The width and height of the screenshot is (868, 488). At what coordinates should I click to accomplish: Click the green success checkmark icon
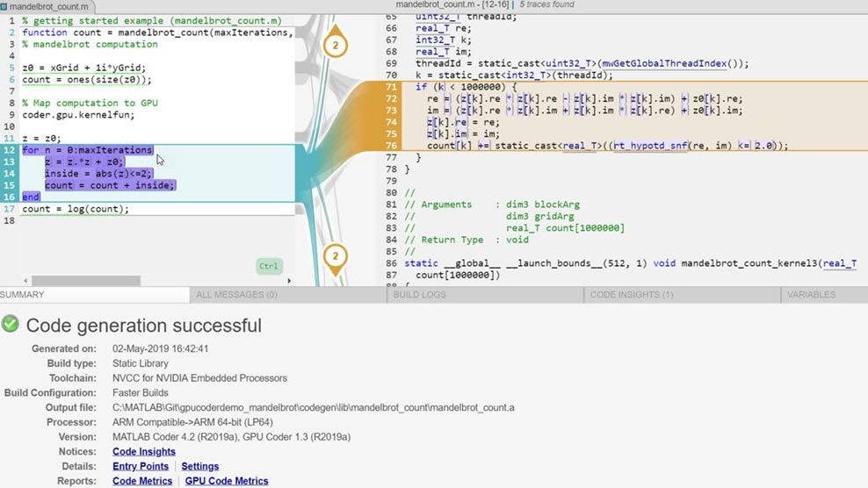coord(11,325)
